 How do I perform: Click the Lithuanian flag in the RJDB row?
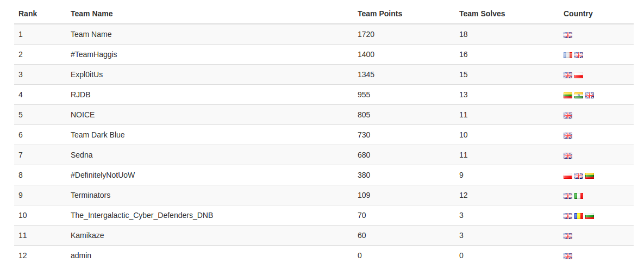click(x=568, y=95)
